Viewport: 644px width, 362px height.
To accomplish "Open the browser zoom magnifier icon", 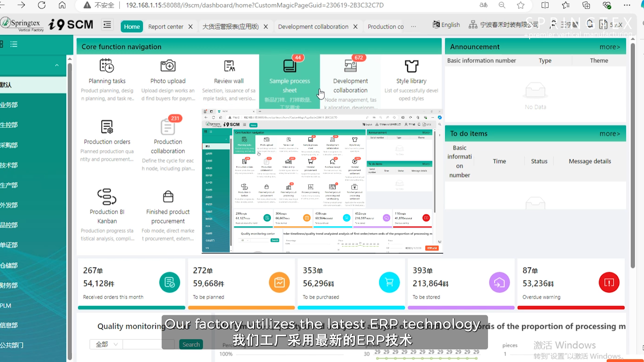I will 502,5.
